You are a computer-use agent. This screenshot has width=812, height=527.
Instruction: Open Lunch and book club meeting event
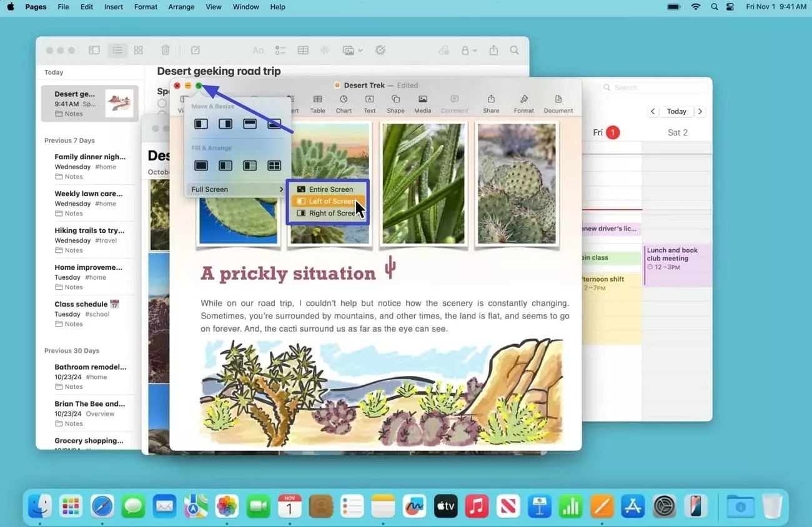678,265
